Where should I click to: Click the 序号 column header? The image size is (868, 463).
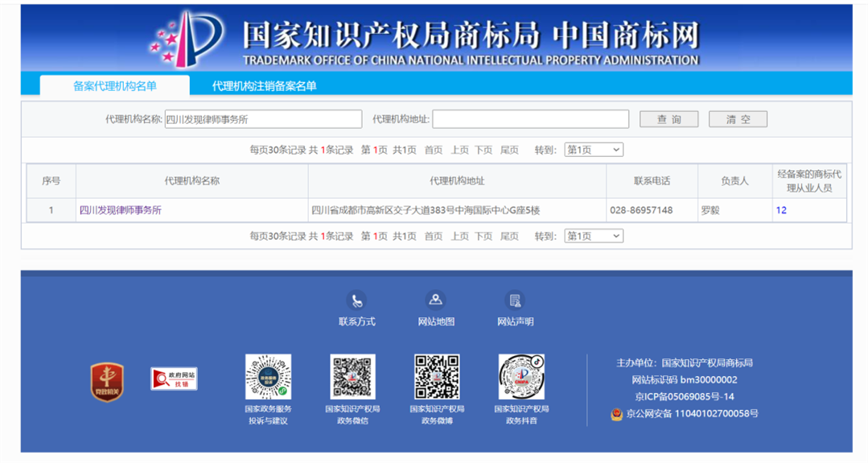coord(51,180)
